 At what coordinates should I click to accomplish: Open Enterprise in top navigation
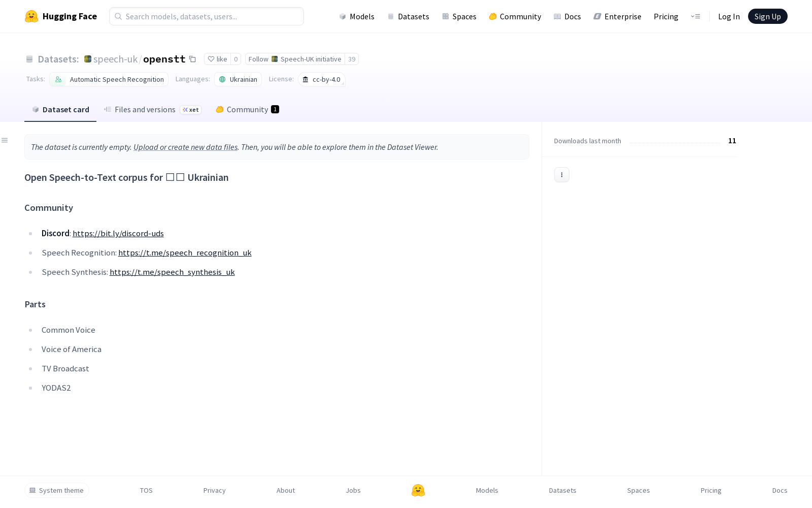(617, 16)
